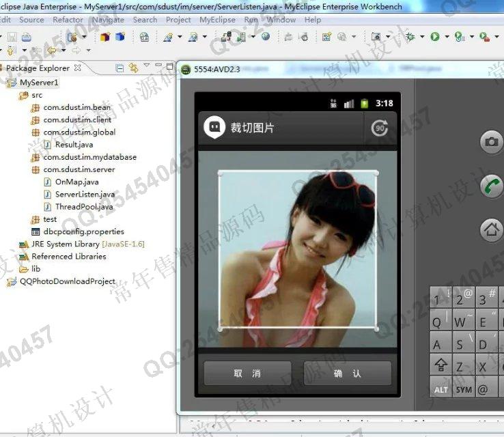The image size is (504, 437).
Task: Toggle Link with Editor in Package Explorer
Action: 133,68
